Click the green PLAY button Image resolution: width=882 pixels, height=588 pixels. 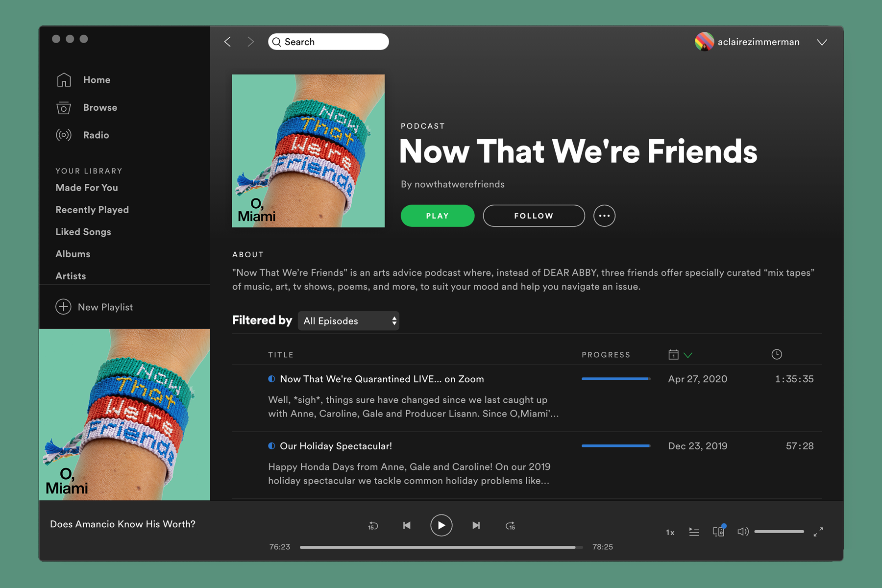pyautogui.click(x=438, y=216)
